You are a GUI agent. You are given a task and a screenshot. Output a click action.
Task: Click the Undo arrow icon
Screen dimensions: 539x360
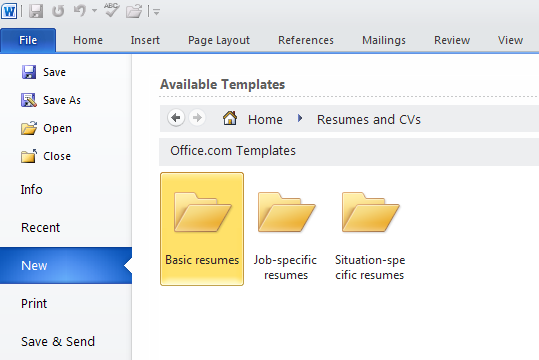tap(80, 11)
